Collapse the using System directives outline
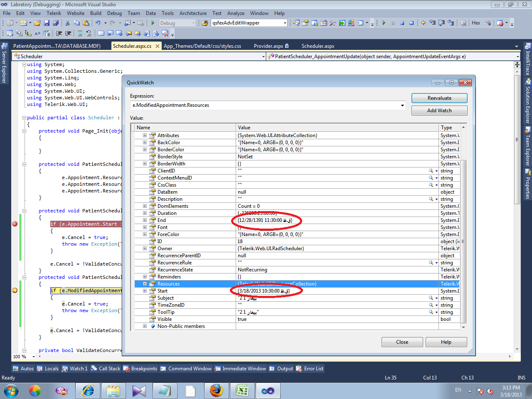Image resolution: width=532 pixels, height=399 pixels. 24,64
